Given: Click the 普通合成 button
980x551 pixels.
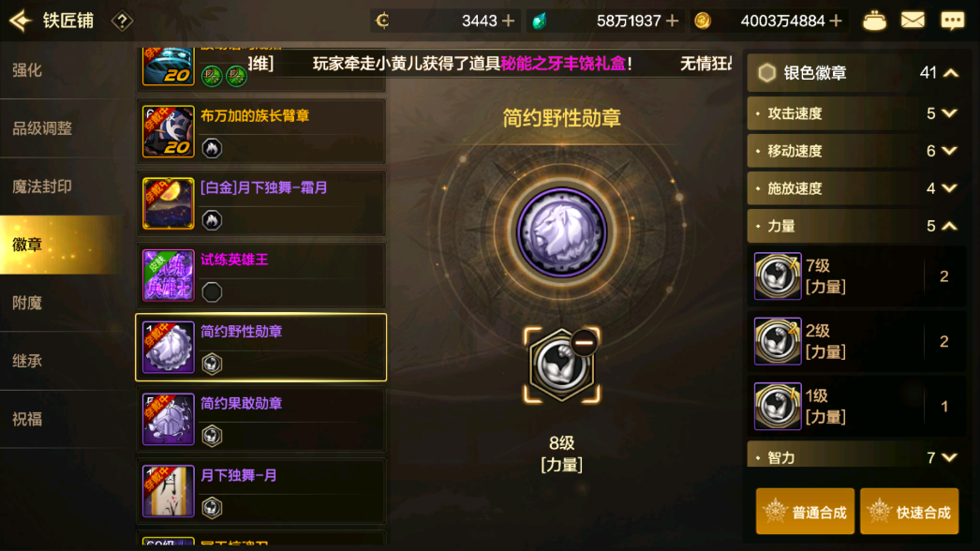Looking at the screenshot, I should [x=805, y=512].
